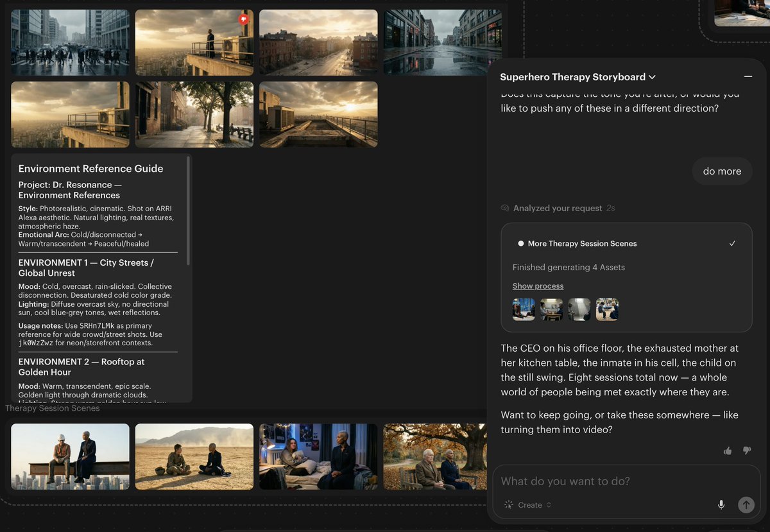This screenshot has width=770, height=532.
Task: Select the empty rooftop air-conditioner image in second row
Action: point(70,114)
